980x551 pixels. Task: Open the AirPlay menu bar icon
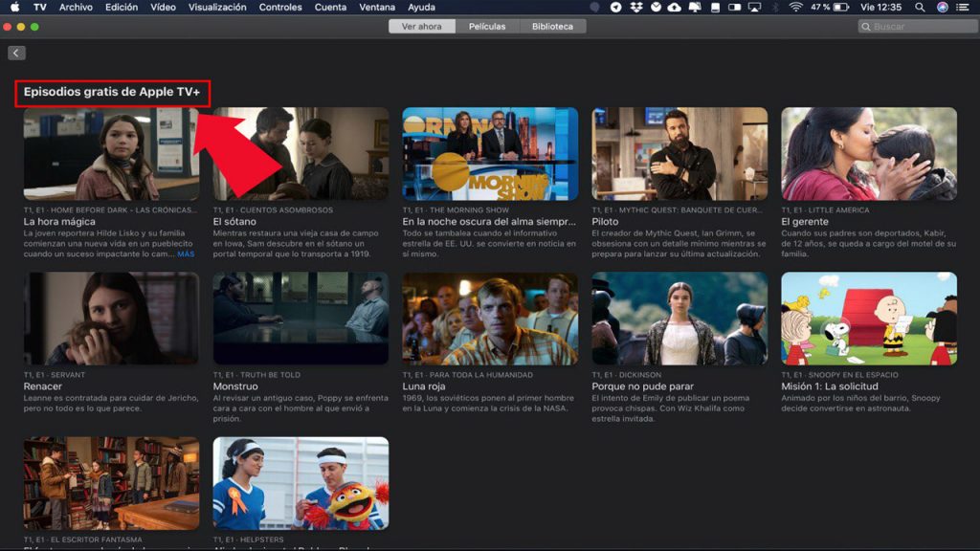pyautogui.click(x=754, y=8)
